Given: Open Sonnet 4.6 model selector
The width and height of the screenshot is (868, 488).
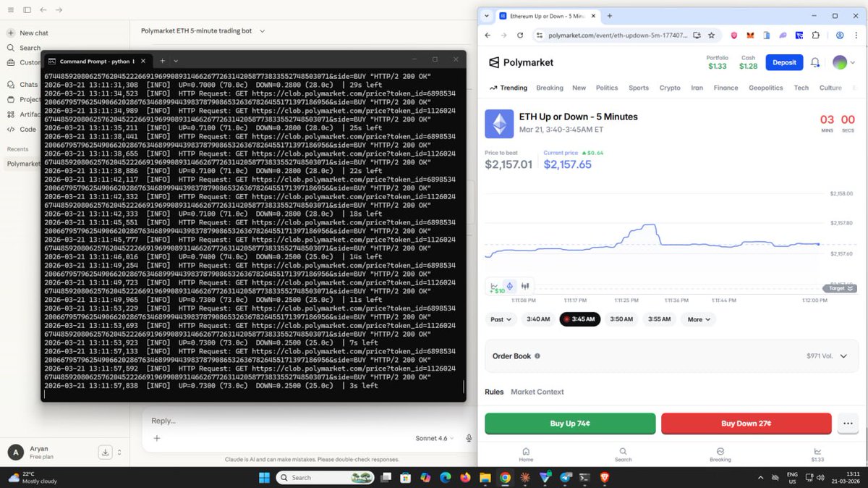Looking at the screenshot, I should pyautogui.click(x=435, y=438).
